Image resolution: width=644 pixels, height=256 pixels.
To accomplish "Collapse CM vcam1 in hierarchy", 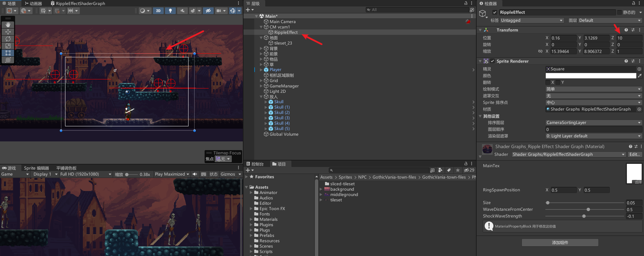I will click(261, 27).
